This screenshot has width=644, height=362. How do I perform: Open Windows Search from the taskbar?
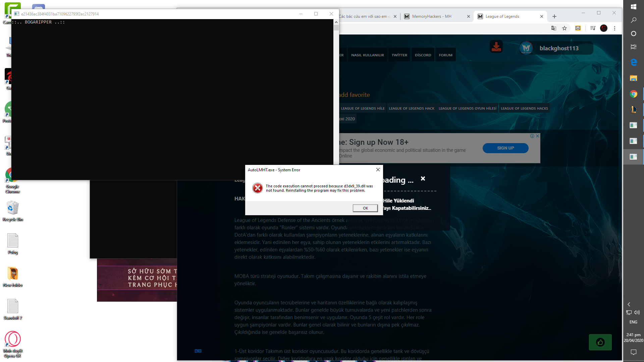[x=633, y=20]
